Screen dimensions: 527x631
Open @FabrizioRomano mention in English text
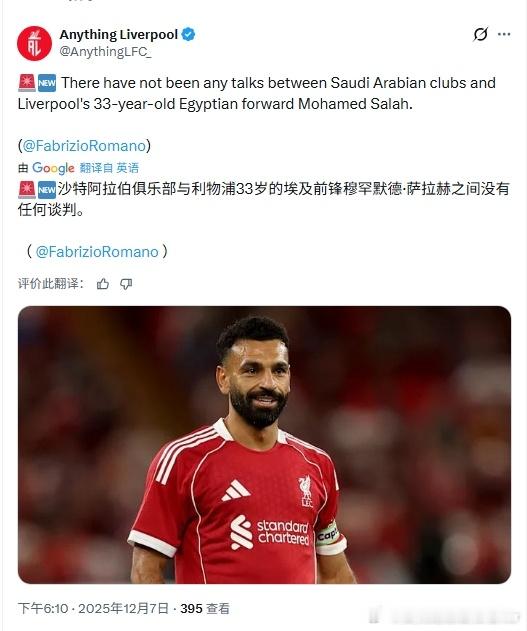(84, 146)
